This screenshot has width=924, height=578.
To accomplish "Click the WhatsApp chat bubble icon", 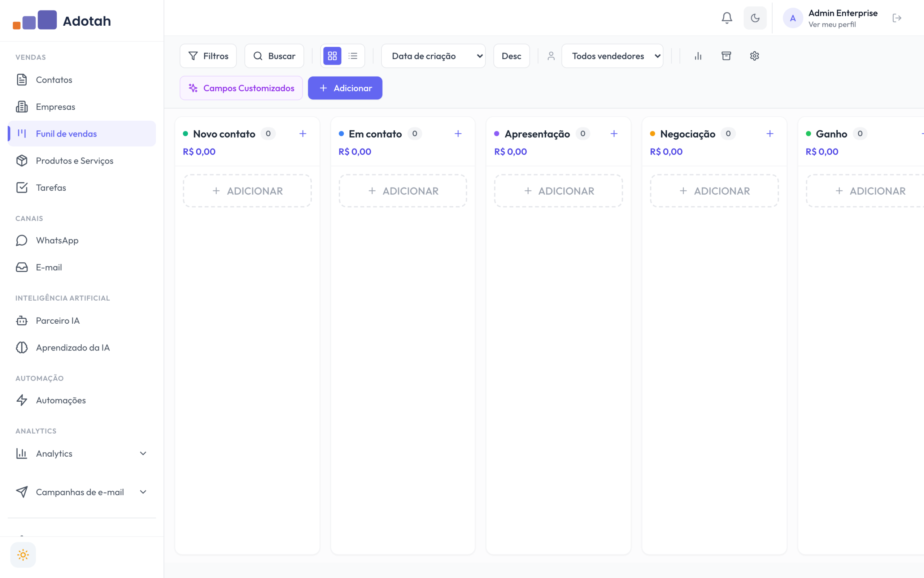I will coord(22,241).
